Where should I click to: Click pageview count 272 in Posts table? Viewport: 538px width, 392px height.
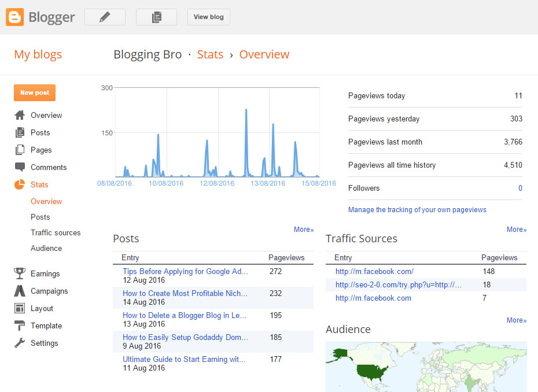point(275,271)
